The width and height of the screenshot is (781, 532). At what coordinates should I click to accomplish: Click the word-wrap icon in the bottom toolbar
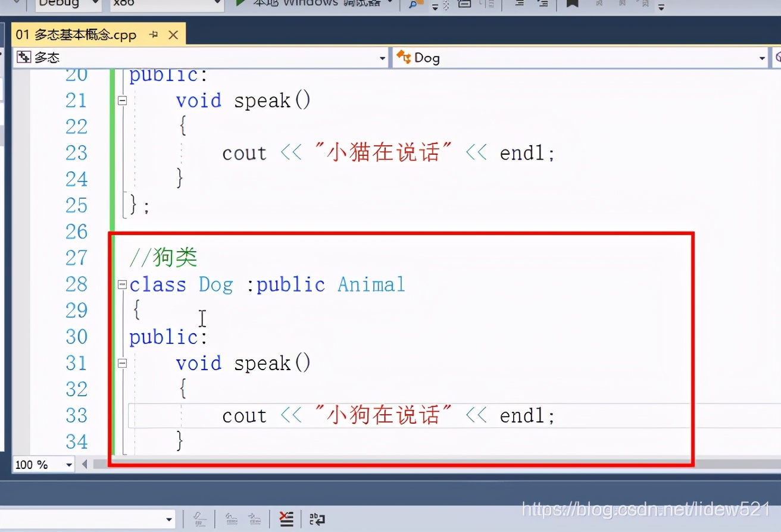tap(318, 518)
